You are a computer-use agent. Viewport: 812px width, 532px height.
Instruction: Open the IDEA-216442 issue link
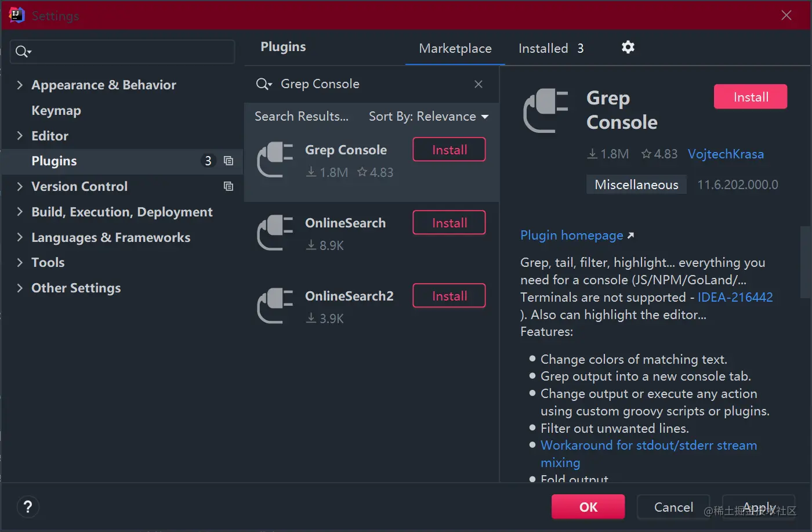coord(735,298)
